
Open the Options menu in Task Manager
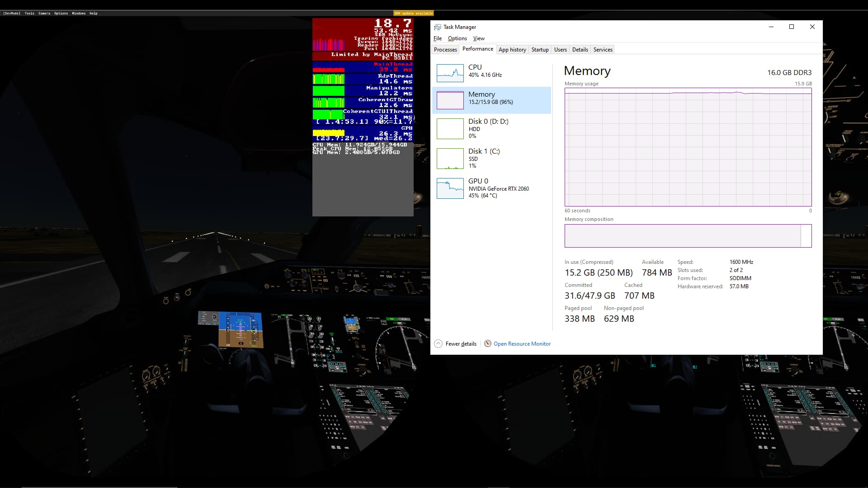(x=457, y=38)
